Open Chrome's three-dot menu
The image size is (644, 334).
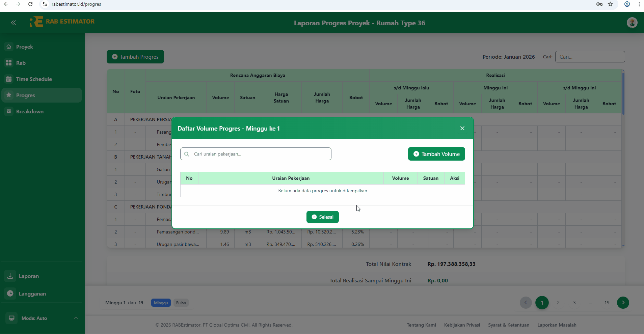pyautogui.click(x=639, y=4)
